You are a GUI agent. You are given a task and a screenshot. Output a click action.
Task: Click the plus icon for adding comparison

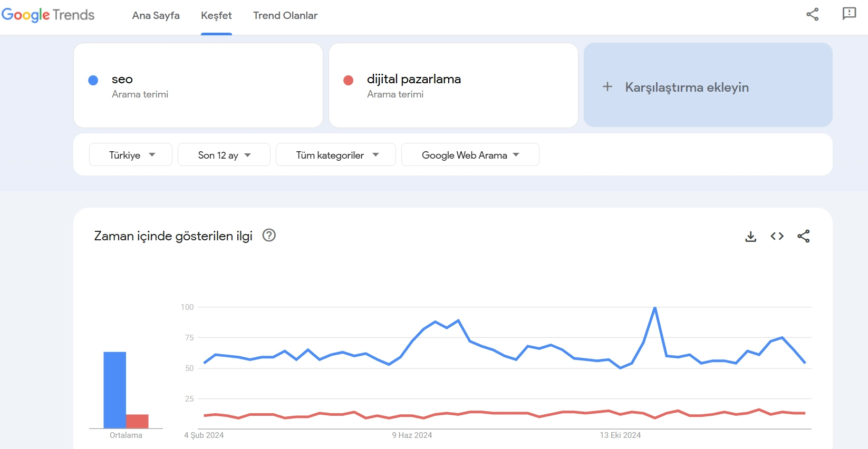pyautogui.click(x=607, y=86)
